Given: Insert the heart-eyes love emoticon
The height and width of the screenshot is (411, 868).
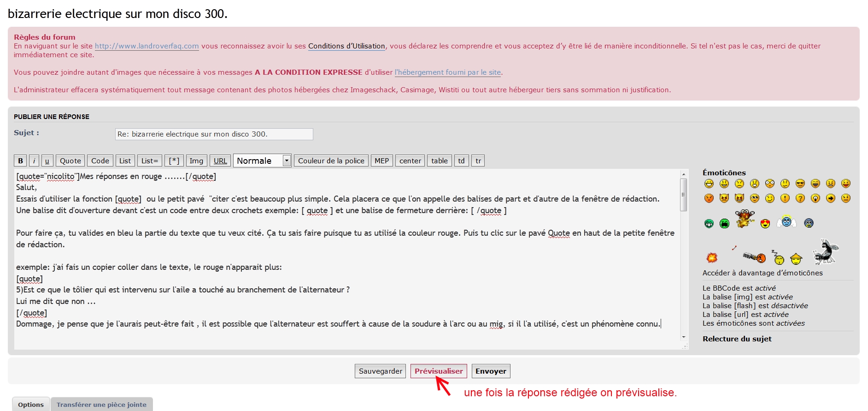Looking at the screenshot, I should point(765,224).
